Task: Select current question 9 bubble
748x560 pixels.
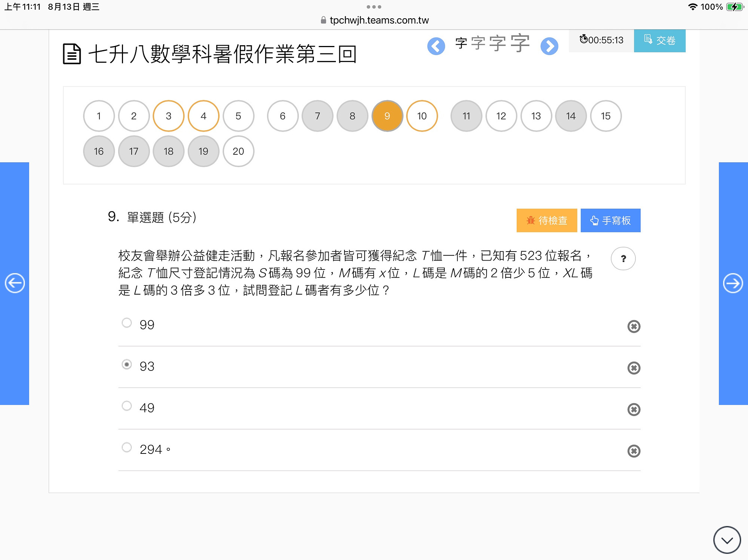Action: pyautogui.click(x=387, y=116)
